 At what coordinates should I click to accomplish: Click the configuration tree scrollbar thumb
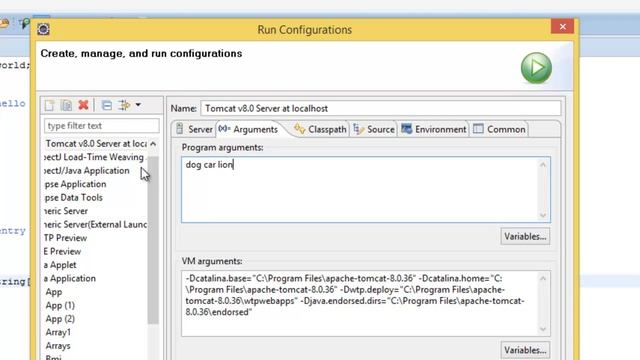tap(153, 240)
